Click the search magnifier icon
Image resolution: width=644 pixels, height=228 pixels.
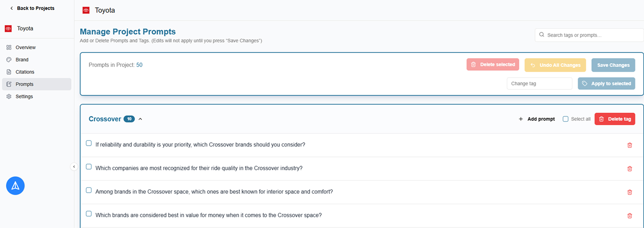coord(542,35)
